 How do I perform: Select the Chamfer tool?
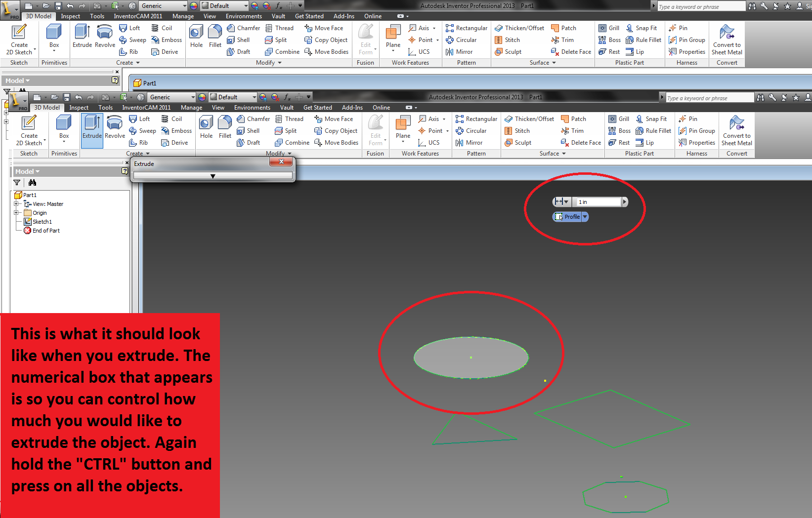click(253, 119)
